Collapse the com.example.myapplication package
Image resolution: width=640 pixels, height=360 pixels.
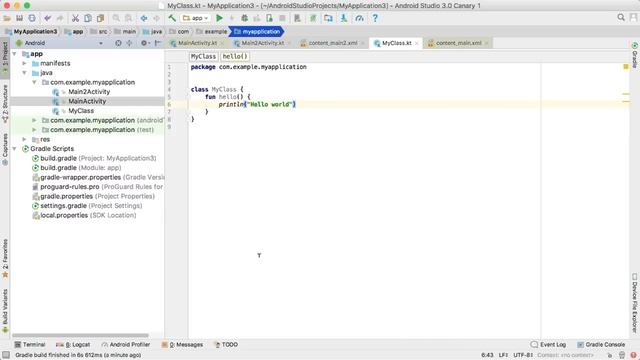(34, 82)
